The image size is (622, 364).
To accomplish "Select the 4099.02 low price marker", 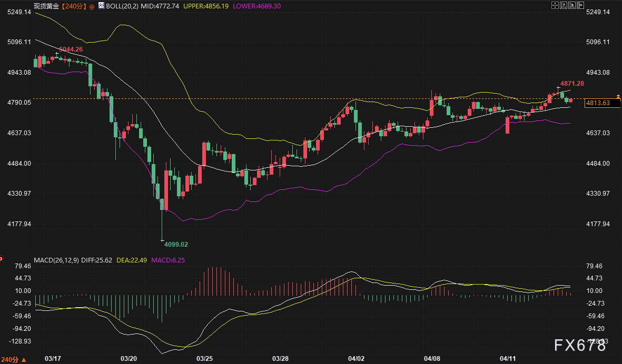I will click(x=176, y=244).
